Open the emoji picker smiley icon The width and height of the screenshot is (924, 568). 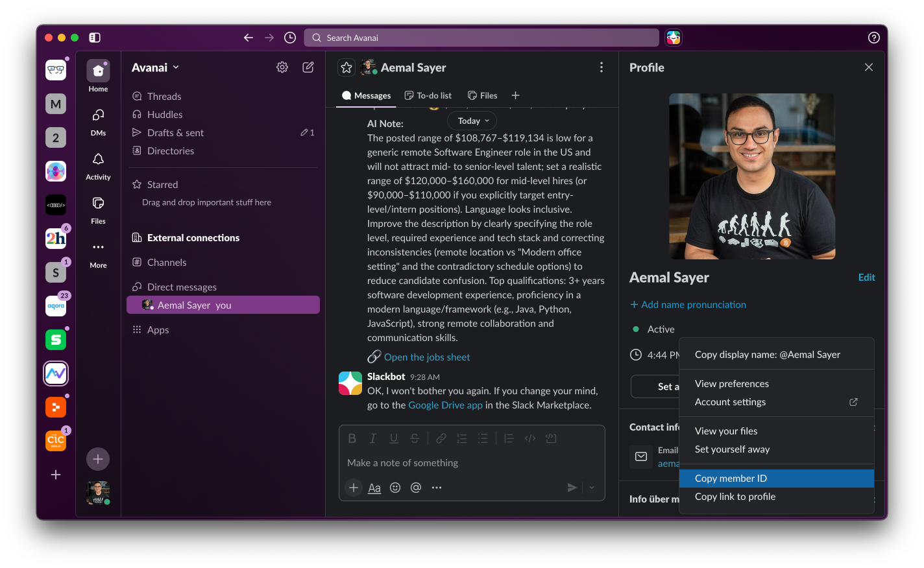[x=395, y=488]
